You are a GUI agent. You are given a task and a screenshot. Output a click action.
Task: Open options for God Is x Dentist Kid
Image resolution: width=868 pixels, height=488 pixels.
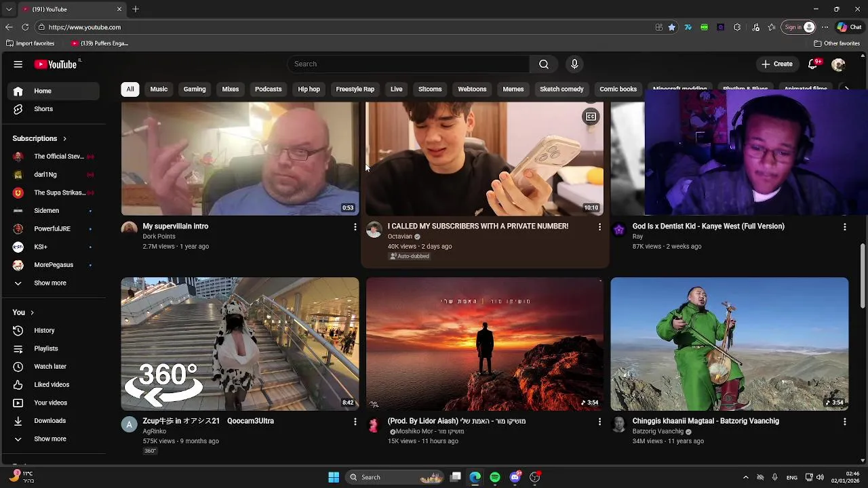click(844, 227)
